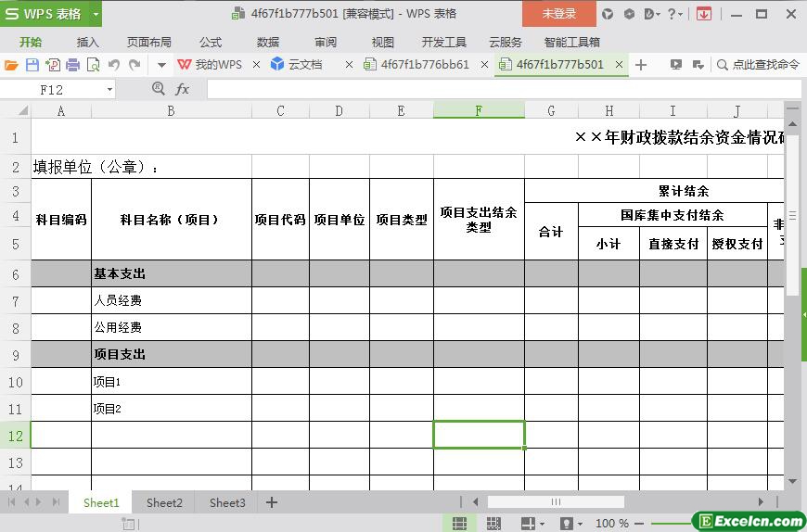Click the red download arrow icon
This screenshot has width=807, height=532.
click(x=703, y=14)
